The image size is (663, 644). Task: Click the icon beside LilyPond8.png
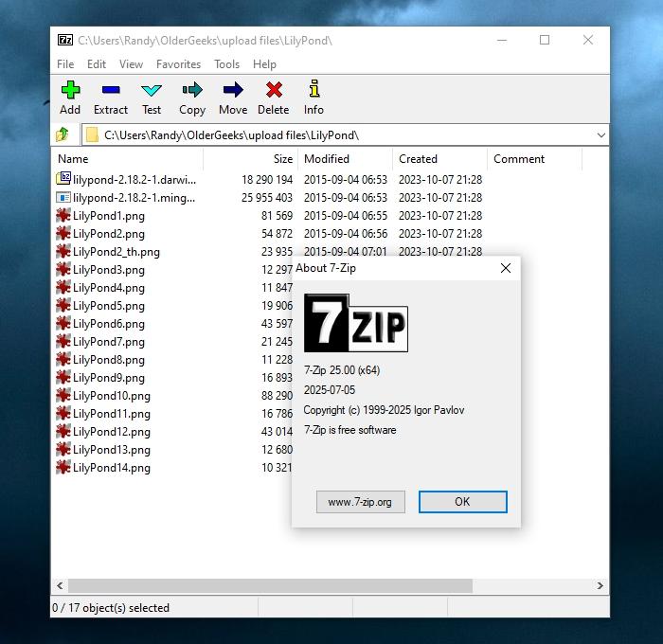63,360
